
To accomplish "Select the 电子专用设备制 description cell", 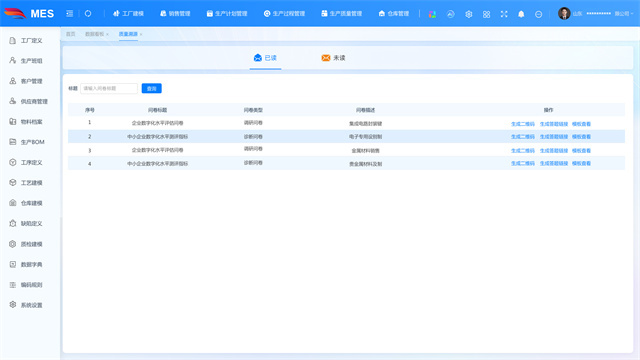I will click(x=365, y=137).
